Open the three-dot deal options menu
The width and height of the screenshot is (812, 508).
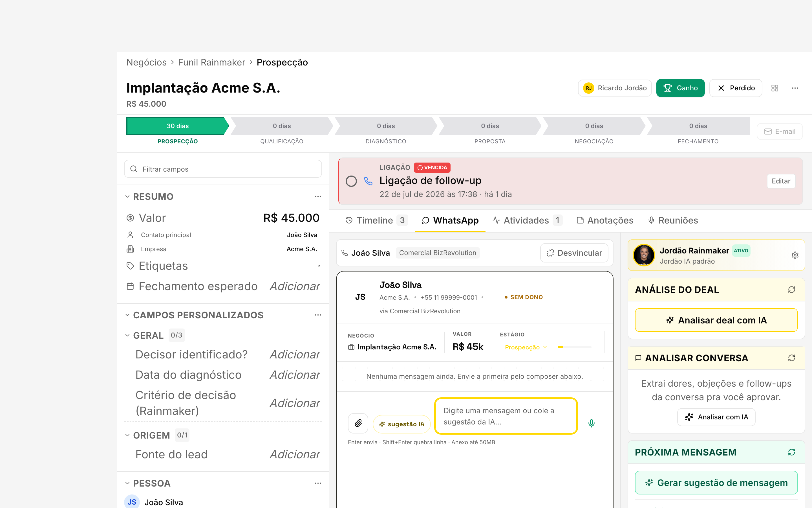point(795,88)
